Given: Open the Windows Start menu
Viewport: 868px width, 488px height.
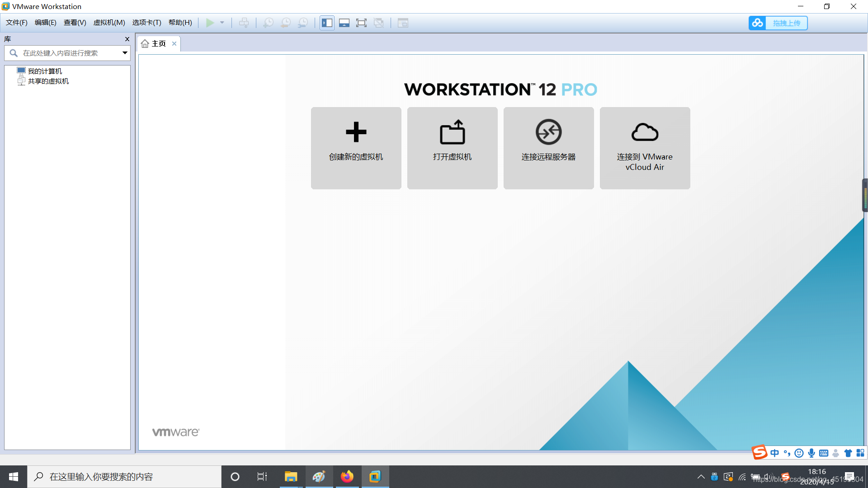Looking at the screenshot, I should pyautogui.click(x=14, y=477).
